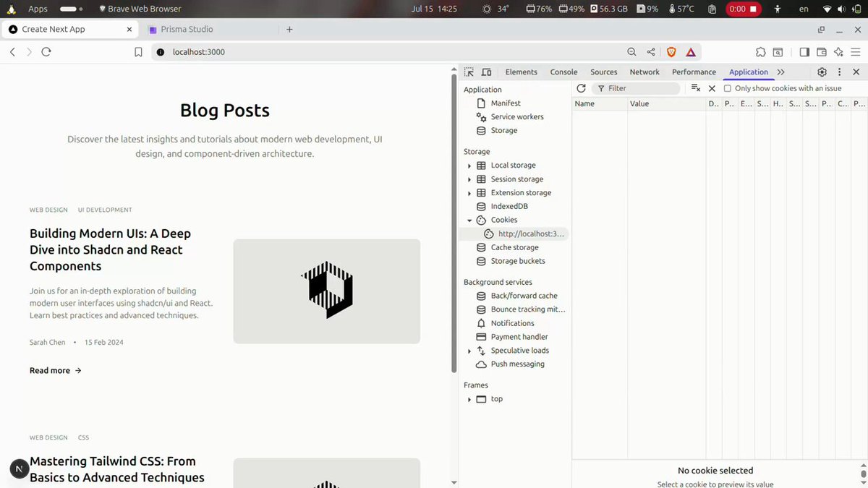The image size is (868, 488).
Task: Click the zoom magnifier icon in address bar
Action: 631,52
